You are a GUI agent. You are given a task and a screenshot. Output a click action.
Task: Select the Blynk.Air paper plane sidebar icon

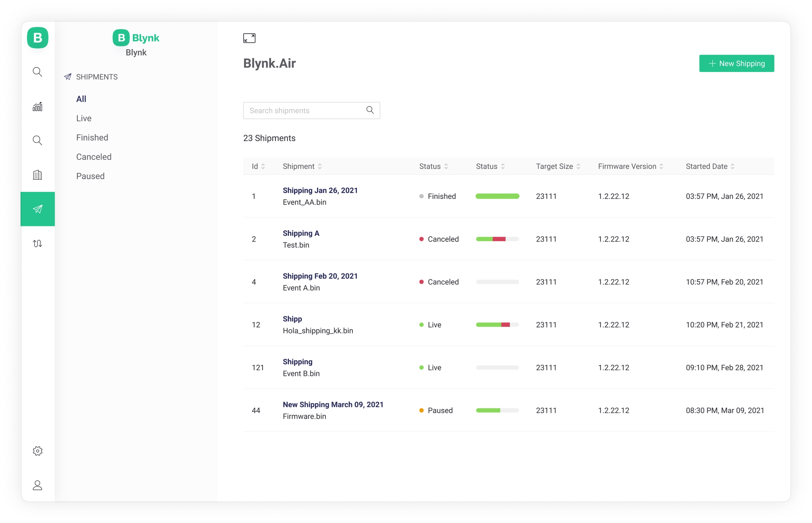click(x=37, y=209)
